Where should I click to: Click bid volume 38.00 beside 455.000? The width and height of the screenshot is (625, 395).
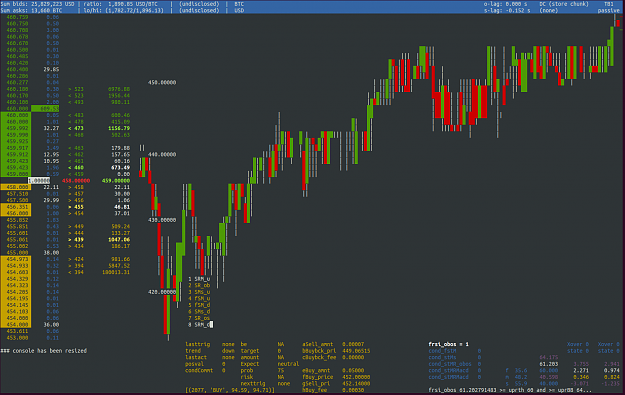click(51, 252)
